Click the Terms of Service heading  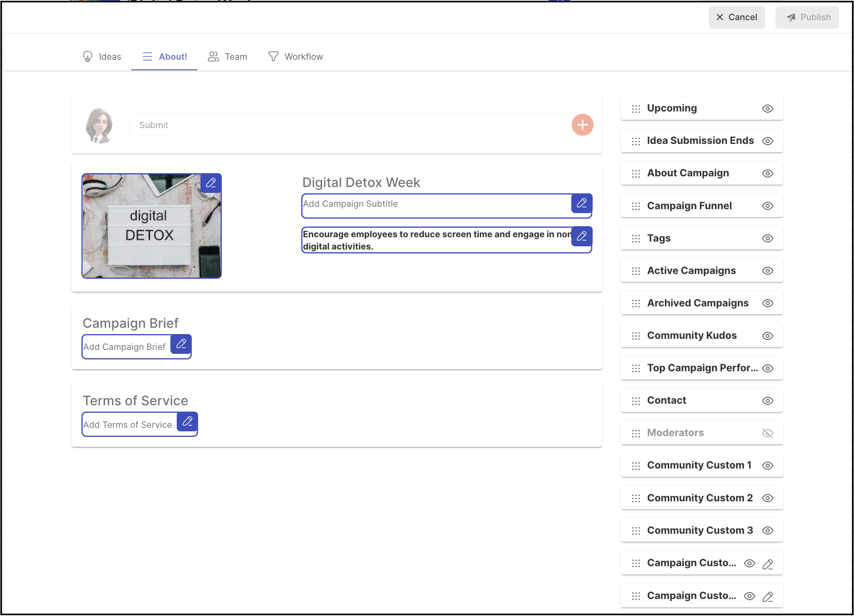135,401
